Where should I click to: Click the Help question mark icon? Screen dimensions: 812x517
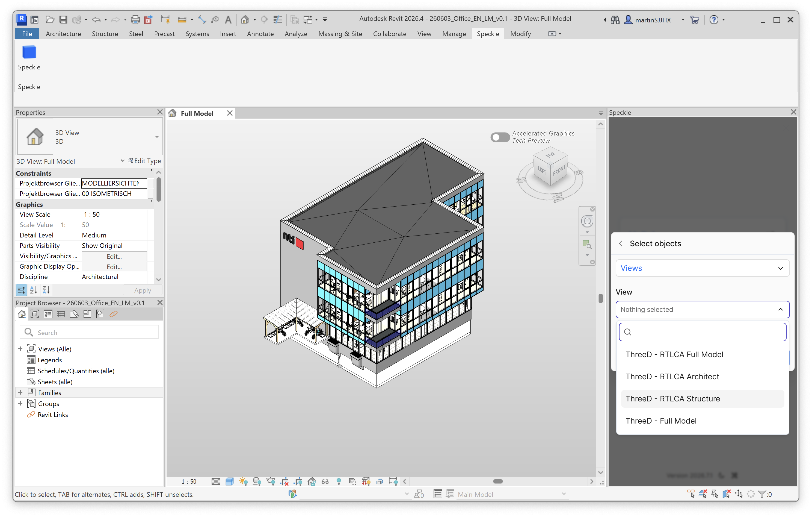pos(713,20)
